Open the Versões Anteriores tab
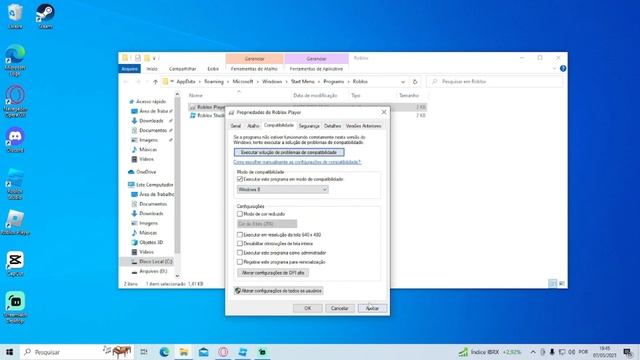Viewport: 640px width, 360px height. (x=364, y=126)
